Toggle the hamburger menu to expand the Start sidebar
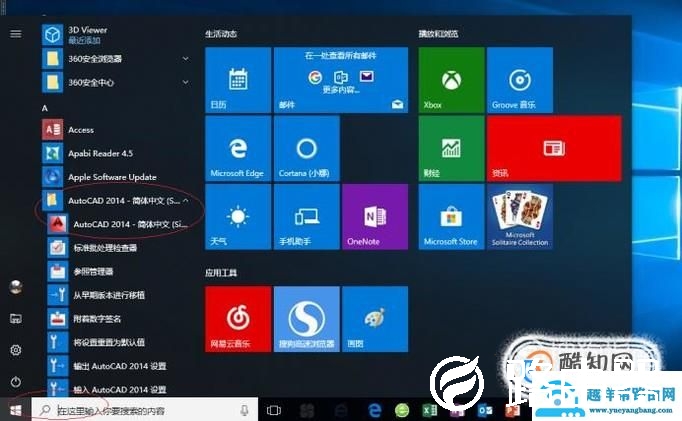 coord(16,33)
